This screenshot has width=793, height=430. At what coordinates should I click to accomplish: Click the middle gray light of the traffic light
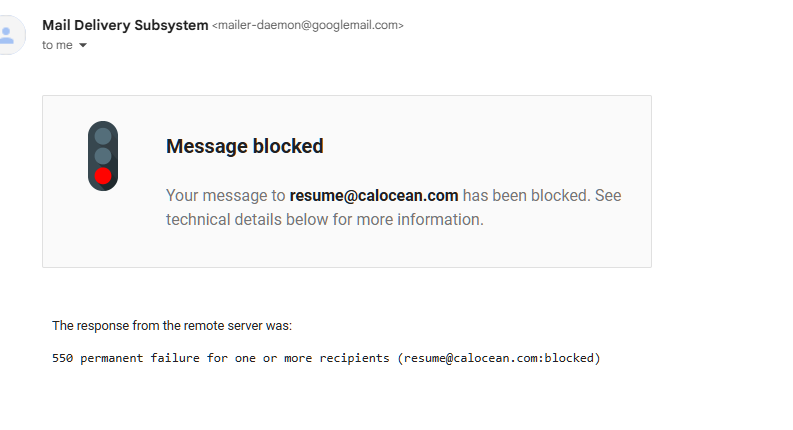pyautogui.click(x=103, y=156)
